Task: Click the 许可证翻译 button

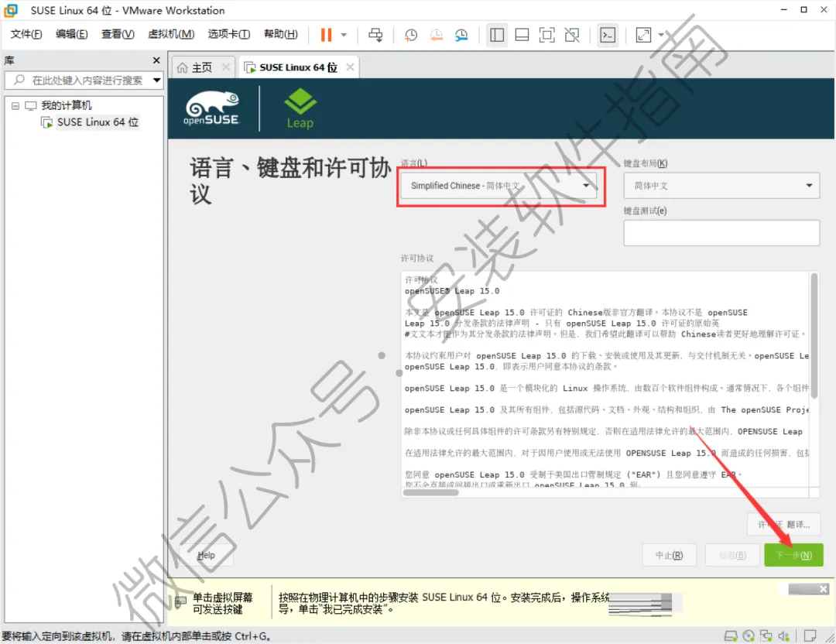Action: pos(783,525)
